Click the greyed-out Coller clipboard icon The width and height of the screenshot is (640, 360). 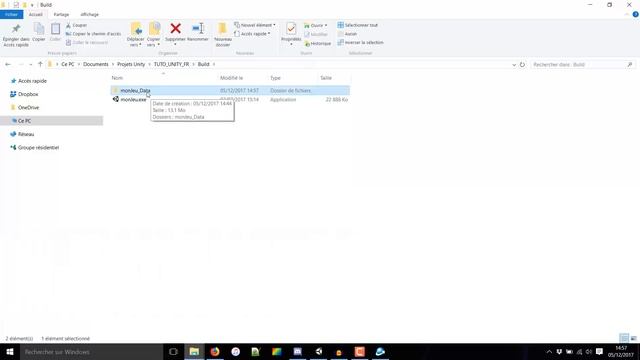55,29
